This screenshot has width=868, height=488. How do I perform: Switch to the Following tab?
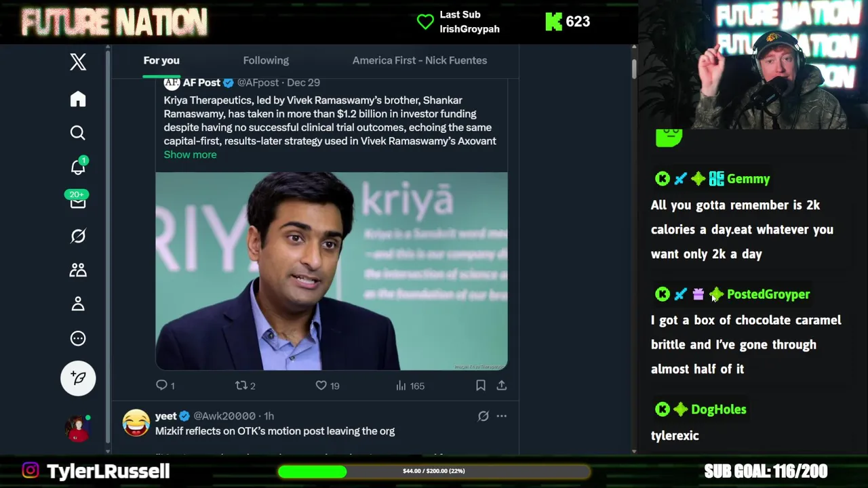[x=266, y=60]
